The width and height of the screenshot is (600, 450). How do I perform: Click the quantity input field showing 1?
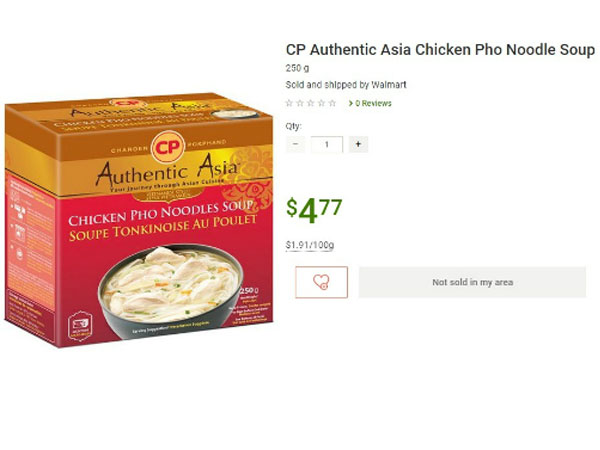click(x=327, y=144)
